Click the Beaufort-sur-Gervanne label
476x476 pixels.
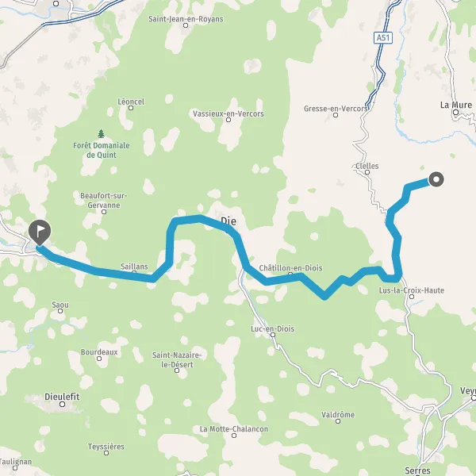[x=103, y=201]
